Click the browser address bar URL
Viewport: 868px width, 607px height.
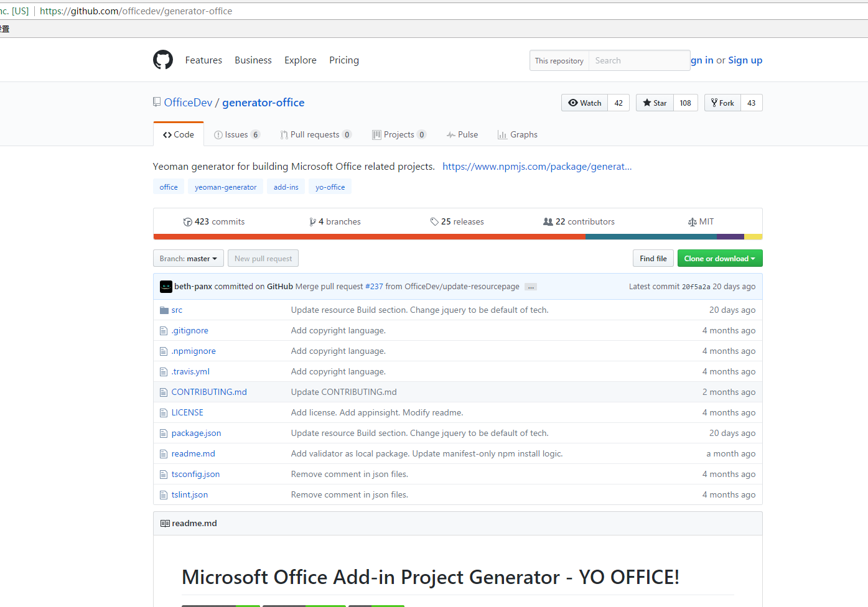(x=136, y=11)
